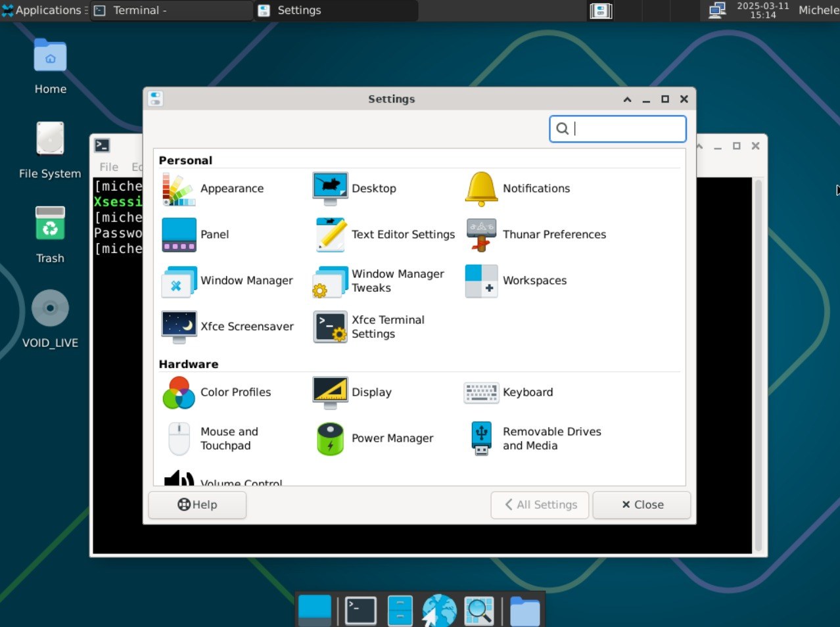840x627 pixels.
Task: Open Notifications settings bell icon
Action: click(x=481, y=189)
